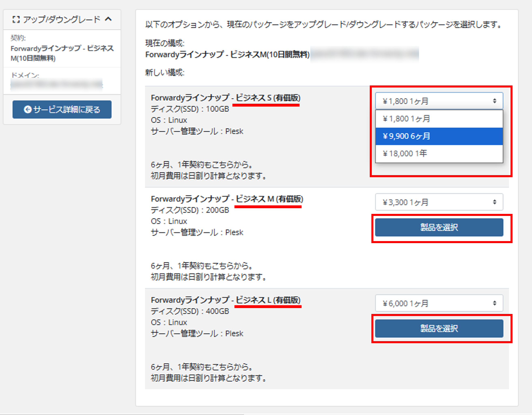Click 製品を選択 for ビジネス M
This screenshot has height=415, width=532.
click(x=439, y=227)
